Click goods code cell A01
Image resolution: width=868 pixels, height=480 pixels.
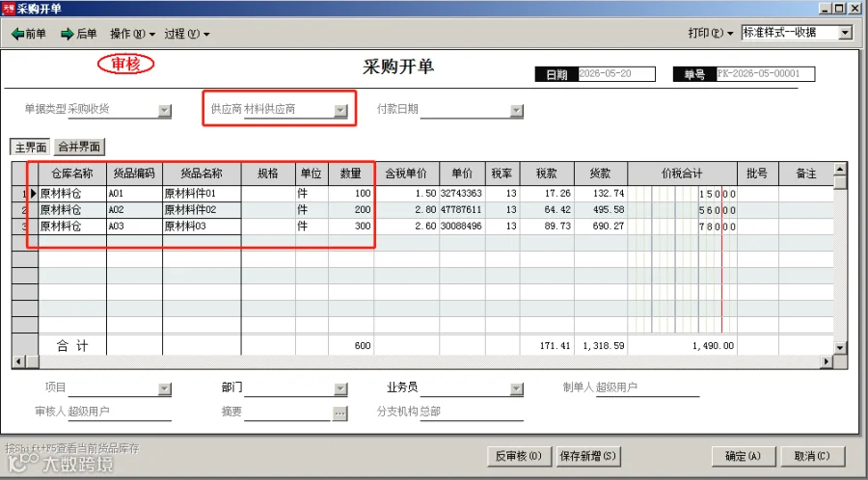(134, 194)
